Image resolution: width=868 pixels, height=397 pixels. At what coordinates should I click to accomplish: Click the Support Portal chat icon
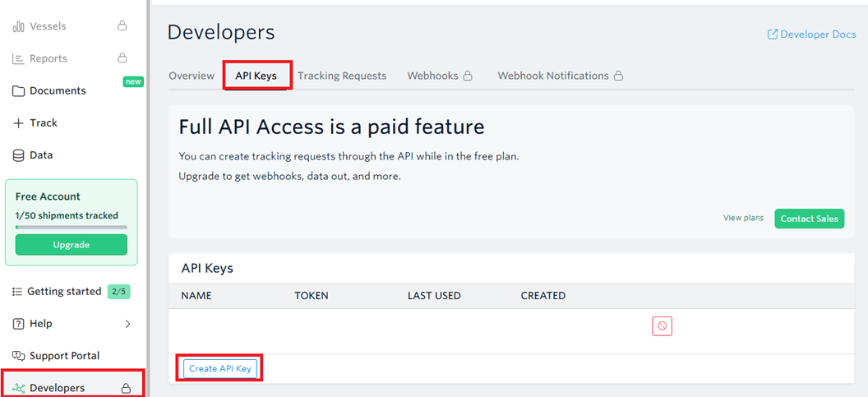point(18,356)
